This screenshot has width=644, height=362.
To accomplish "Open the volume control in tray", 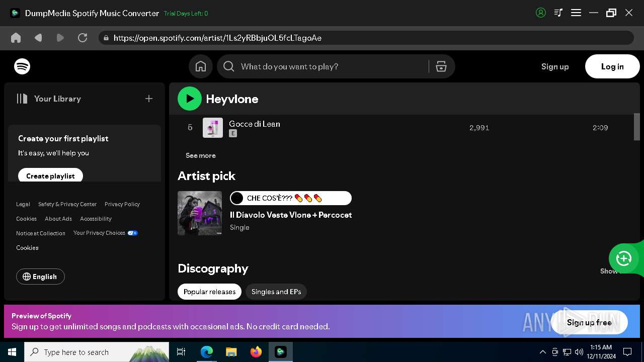I will [x=579, y=352].
